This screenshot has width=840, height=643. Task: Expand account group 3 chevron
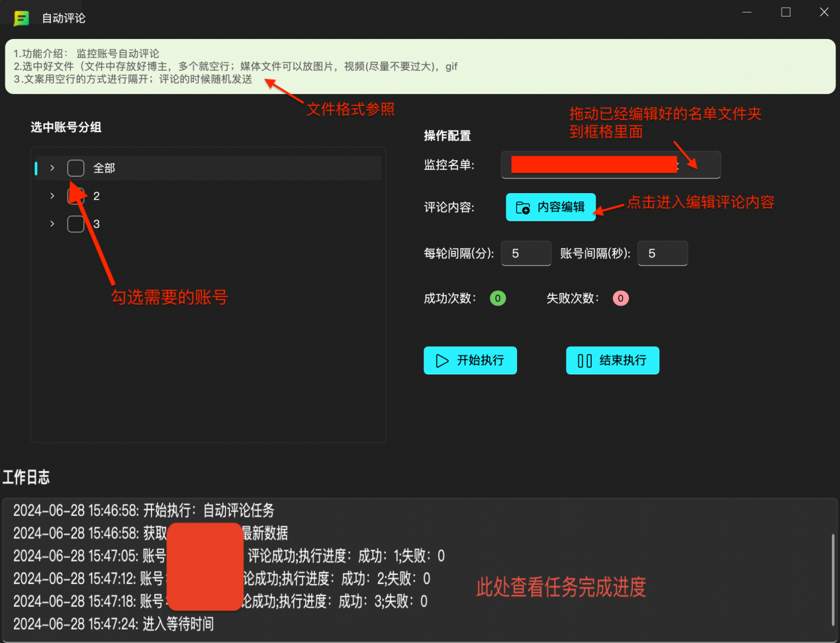52,224
